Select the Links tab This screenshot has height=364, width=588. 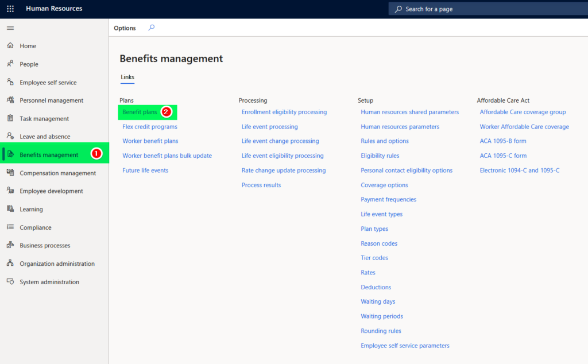127,78
